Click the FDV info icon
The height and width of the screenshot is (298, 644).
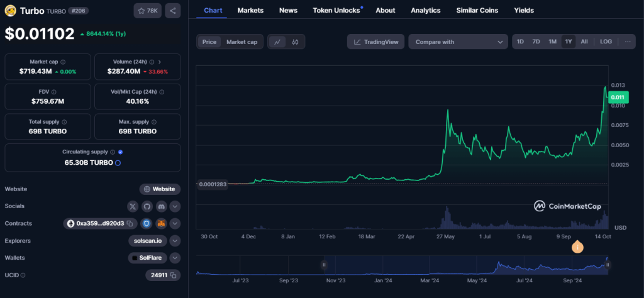[54, 92]
